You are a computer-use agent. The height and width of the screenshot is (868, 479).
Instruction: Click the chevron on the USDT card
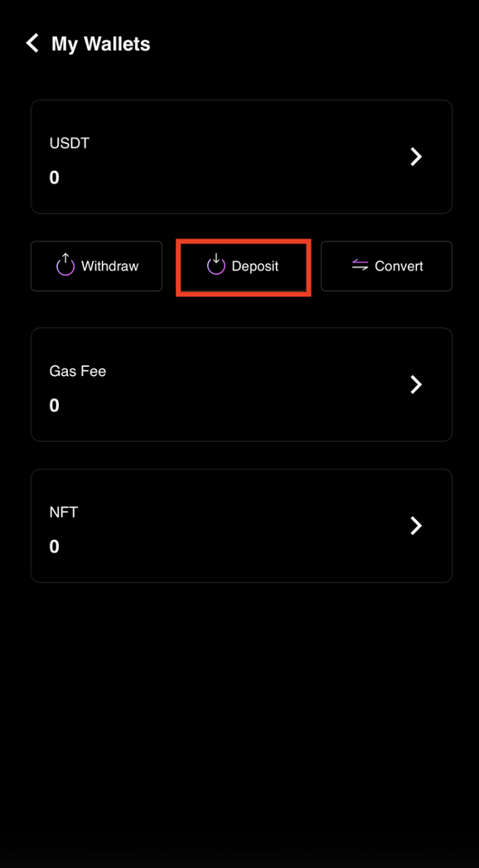tap(416, 157)
